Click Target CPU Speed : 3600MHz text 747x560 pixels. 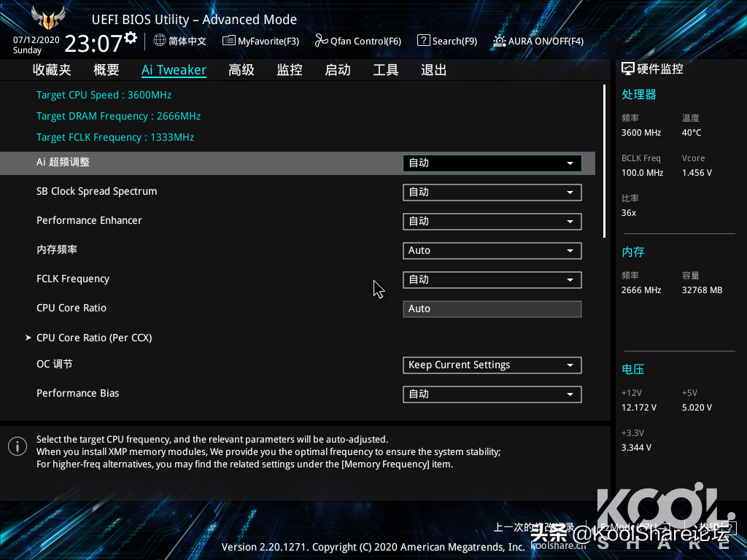pos(104,96)
